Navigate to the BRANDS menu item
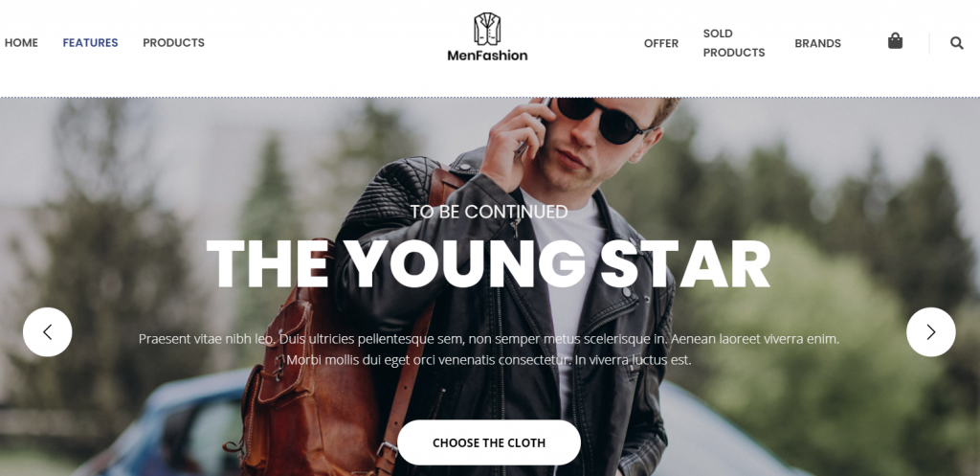This screenshot has width=980, height=476. 817,43
